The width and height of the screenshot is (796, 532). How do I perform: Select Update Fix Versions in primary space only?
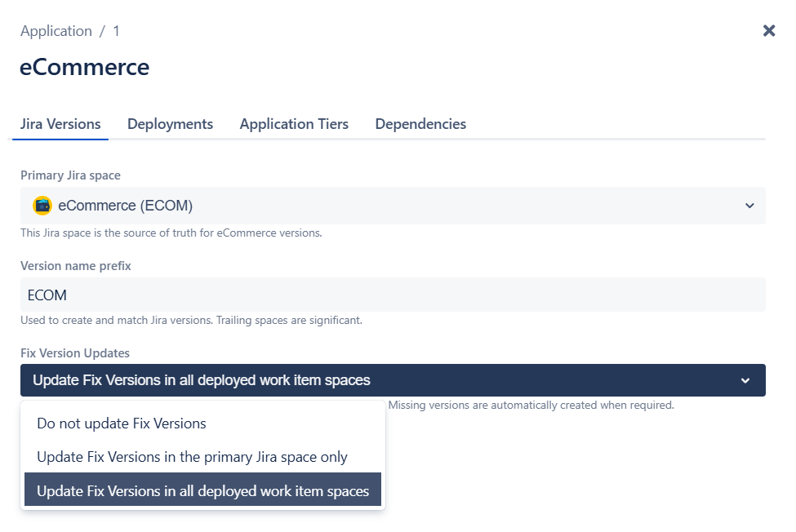coord(202,457)
